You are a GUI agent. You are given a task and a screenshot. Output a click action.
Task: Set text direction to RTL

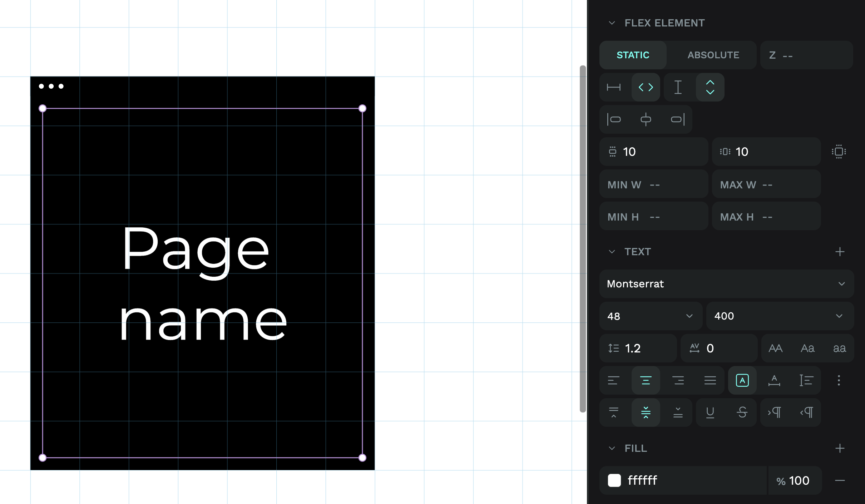coord(806,412)
